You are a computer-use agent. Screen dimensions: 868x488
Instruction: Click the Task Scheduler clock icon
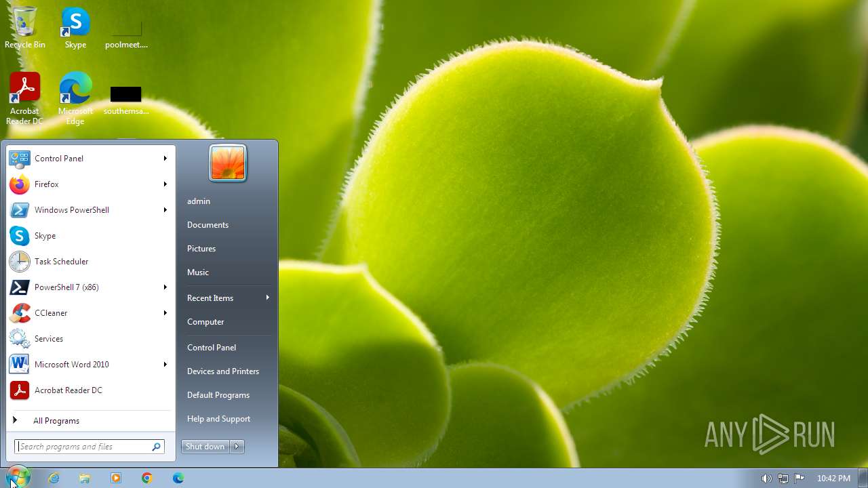[x=20, y=262]
